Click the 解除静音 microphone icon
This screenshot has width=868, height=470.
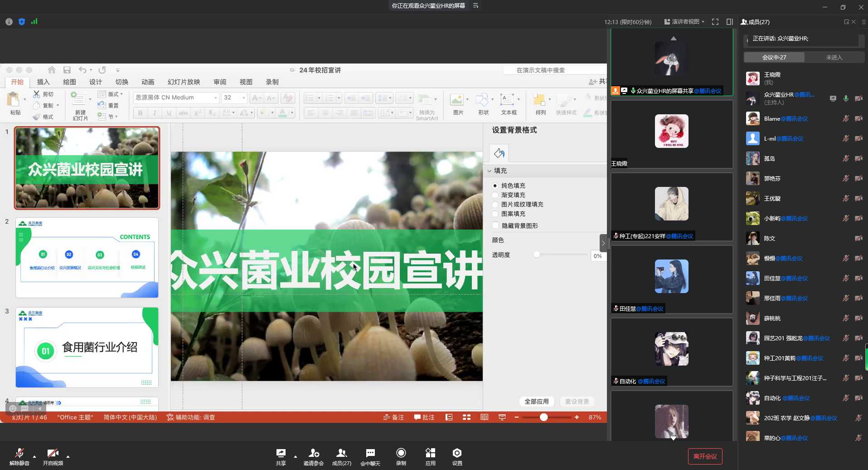(19, 453)
